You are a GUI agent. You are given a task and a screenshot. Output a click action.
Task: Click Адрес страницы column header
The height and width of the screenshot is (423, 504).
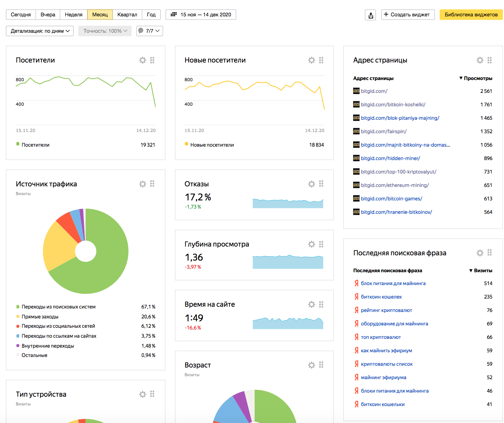click(373, 78)
